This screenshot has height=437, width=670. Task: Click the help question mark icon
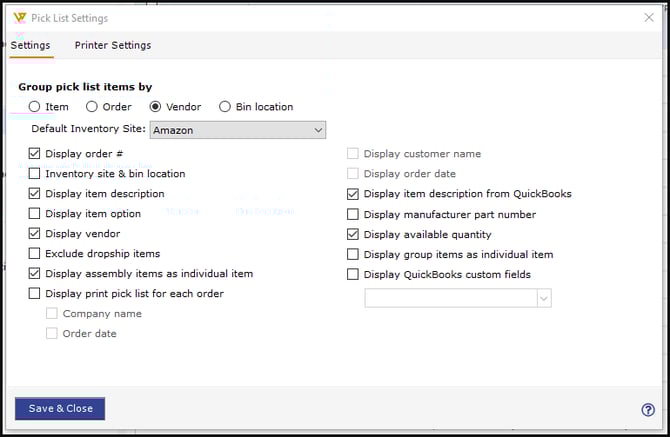[x=648, y=409]
